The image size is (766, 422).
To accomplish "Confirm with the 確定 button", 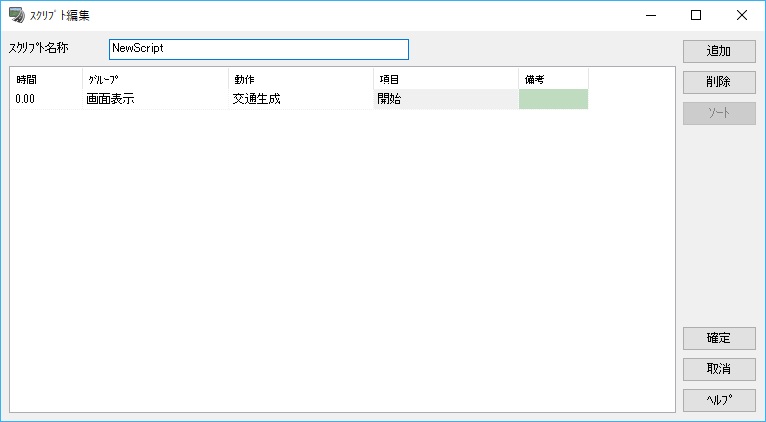I will click(x=719, y=338).
